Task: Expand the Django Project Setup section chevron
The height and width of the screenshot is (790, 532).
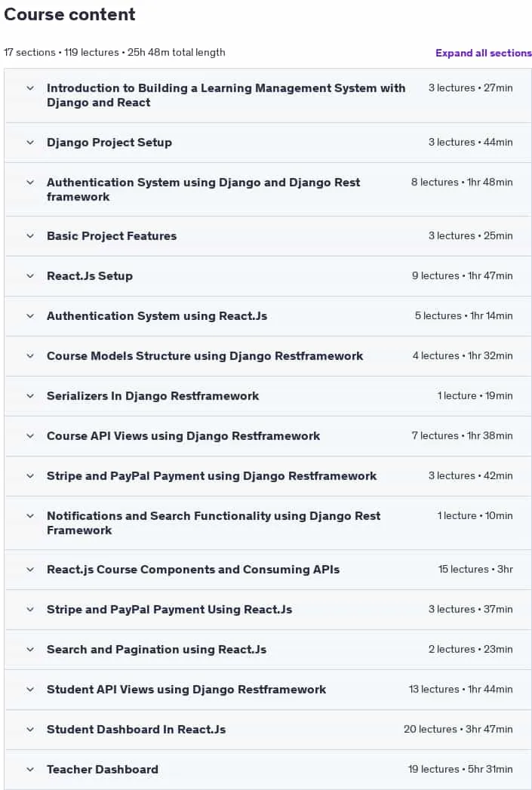Action: [30, 143]
